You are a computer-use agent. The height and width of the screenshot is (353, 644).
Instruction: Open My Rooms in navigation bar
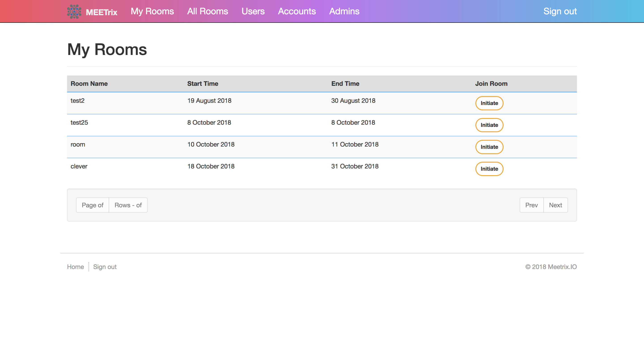tap(152, 11)
